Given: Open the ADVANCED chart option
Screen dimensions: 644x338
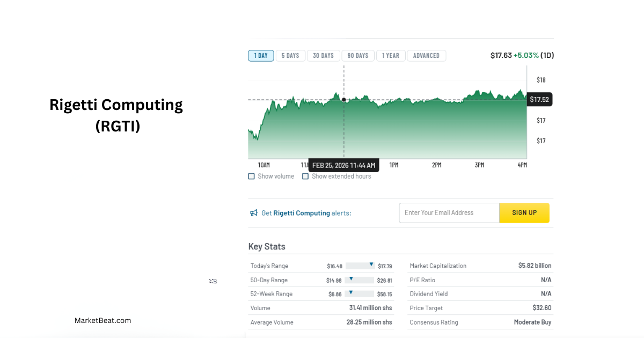Looking at the screenshot, I should tap(426, 56).
